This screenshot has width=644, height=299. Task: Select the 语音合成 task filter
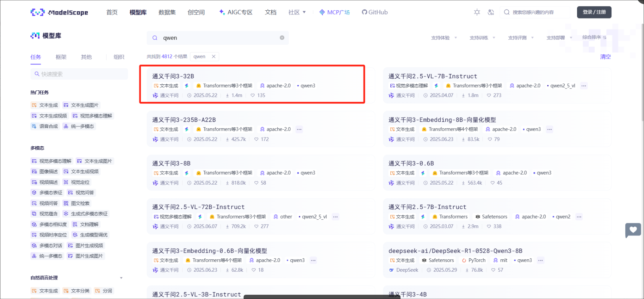45,126
